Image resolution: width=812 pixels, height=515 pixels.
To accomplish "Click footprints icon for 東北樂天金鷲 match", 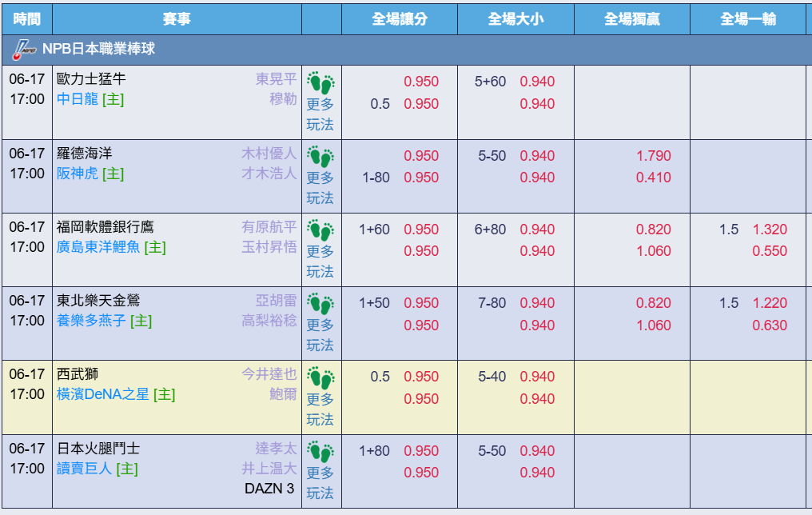I will (320, 304).
